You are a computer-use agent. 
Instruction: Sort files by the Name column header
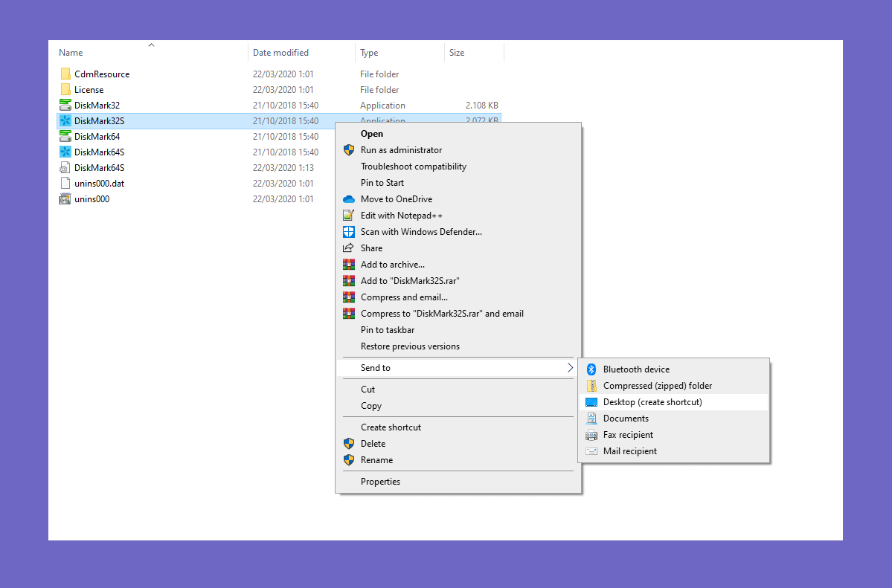(x=71, y=52)
